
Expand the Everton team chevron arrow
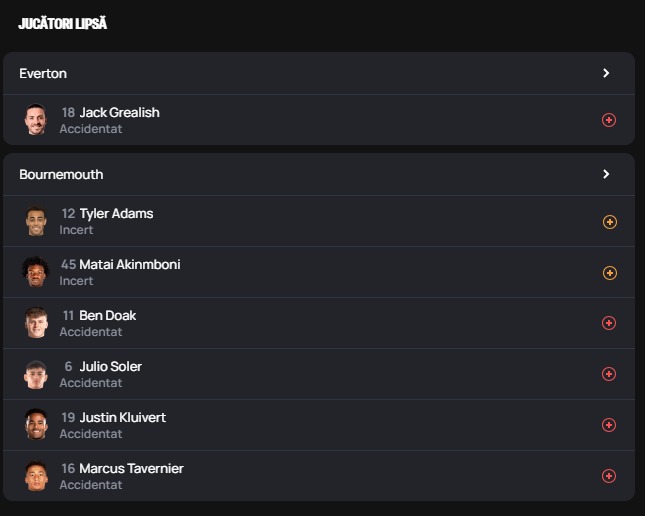[x=606, y=73]
